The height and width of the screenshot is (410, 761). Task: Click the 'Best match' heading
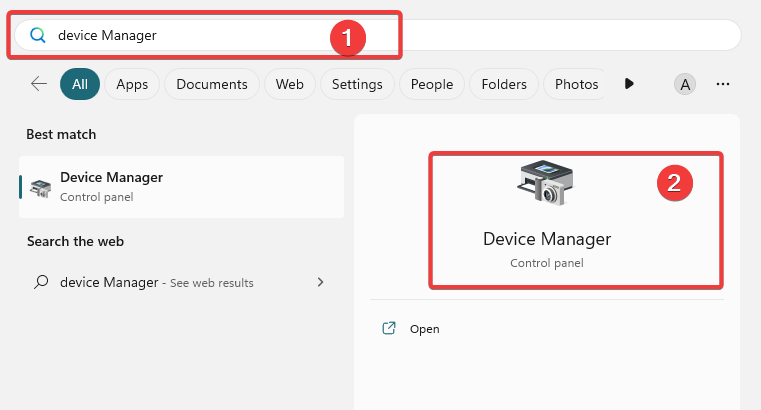coord(61,134)
